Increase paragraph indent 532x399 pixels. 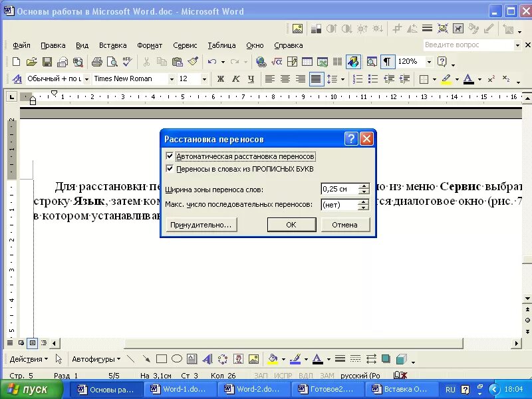point(404,79)
